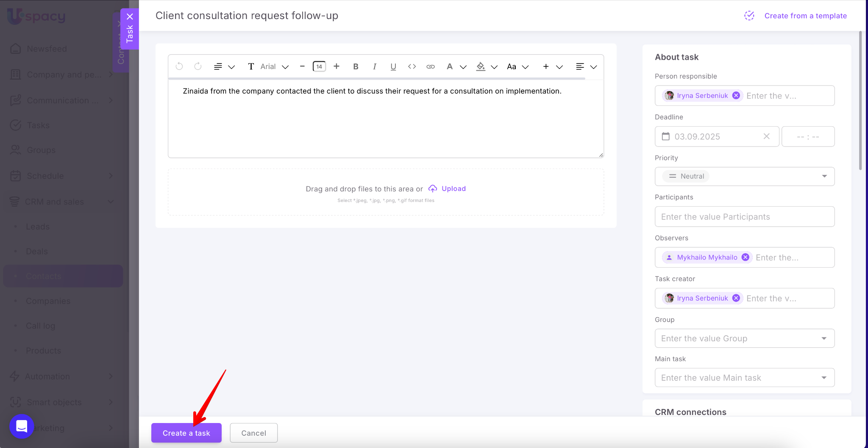The height and width of the screenshot is (448, 868).
Task: Click the Participants input field
Action: pyautogui.click(x=744, y=217)
